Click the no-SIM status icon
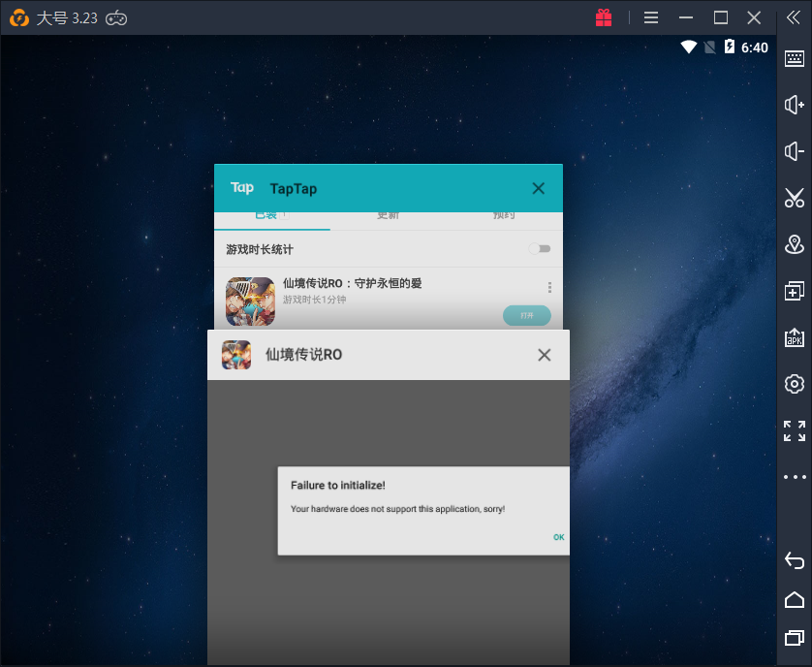This screenshot has height=667, width=812. (x=709, y=48)
